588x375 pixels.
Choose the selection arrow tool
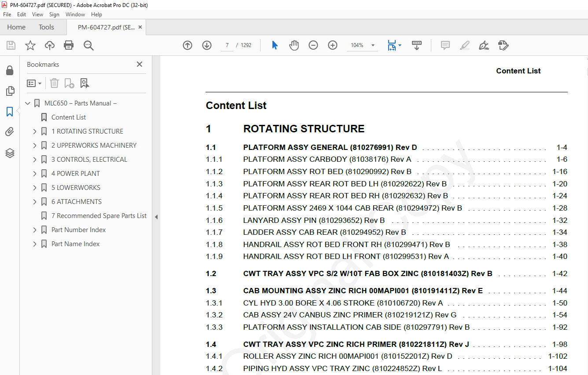(275, 45)
